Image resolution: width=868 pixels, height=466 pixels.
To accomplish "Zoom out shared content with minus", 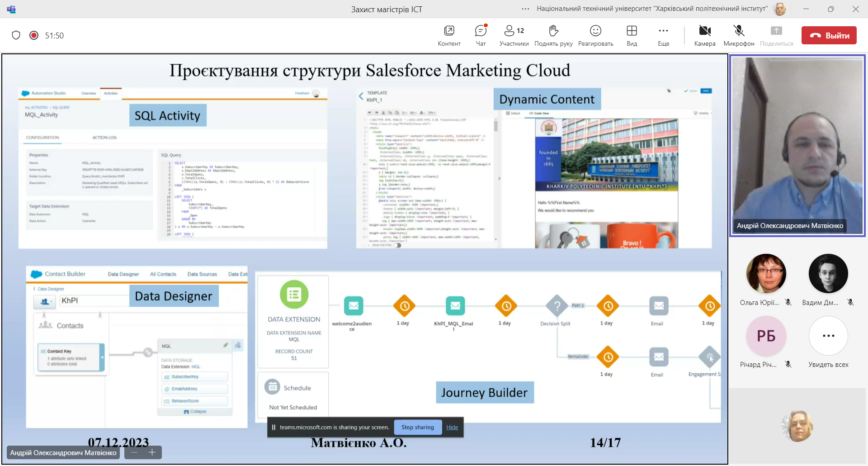I will click(134, 452).
